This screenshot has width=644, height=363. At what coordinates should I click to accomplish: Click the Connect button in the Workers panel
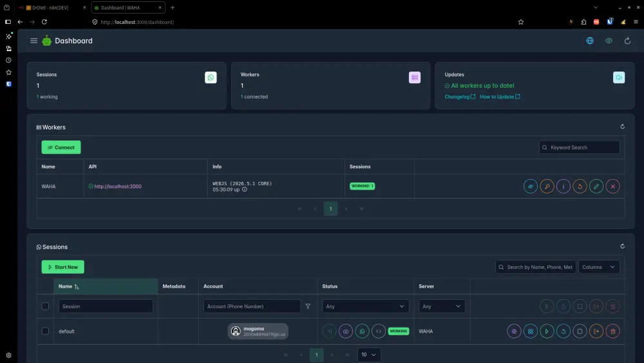click(x=61, y=147)
